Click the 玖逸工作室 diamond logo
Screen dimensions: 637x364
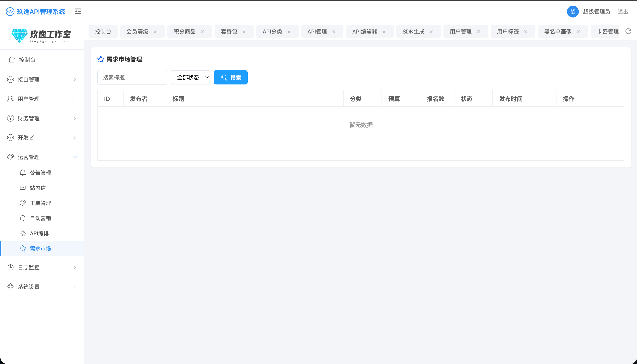pyautogui.click(x=19, y=36)
